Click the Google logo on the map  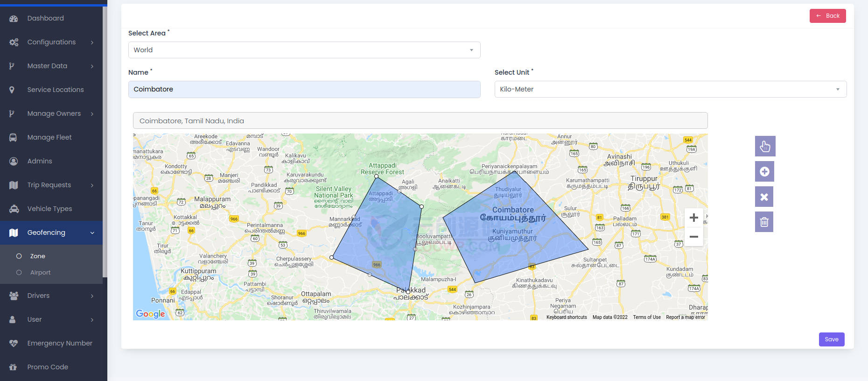click(x=150, y=314)
